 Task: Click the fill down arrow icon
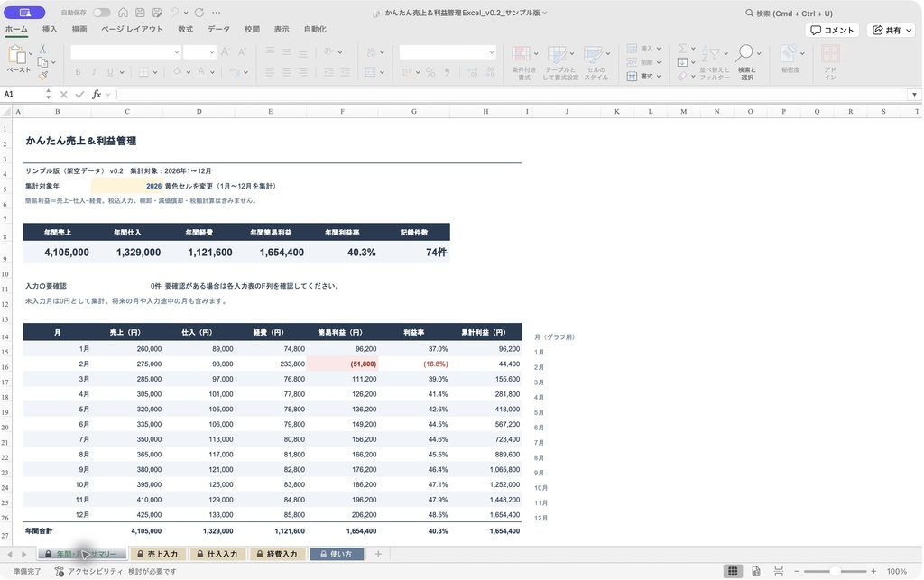coord(683,62)
